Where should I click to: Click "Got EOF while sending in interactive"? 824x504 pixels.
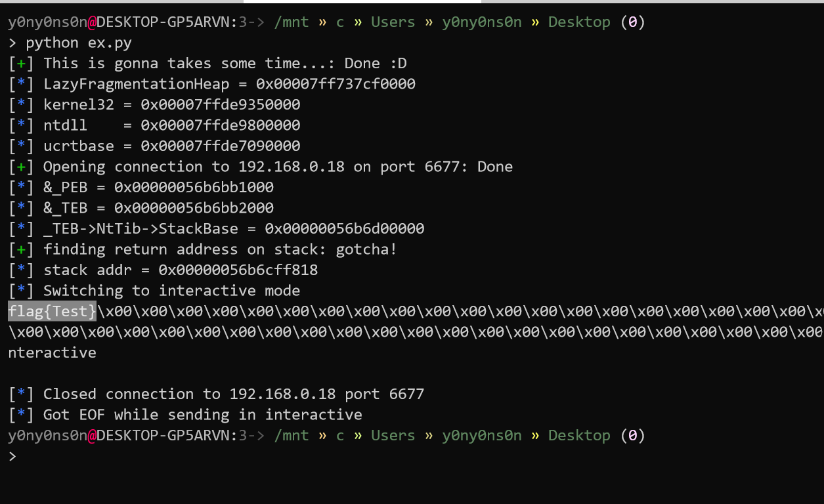[x=202, y=415]
